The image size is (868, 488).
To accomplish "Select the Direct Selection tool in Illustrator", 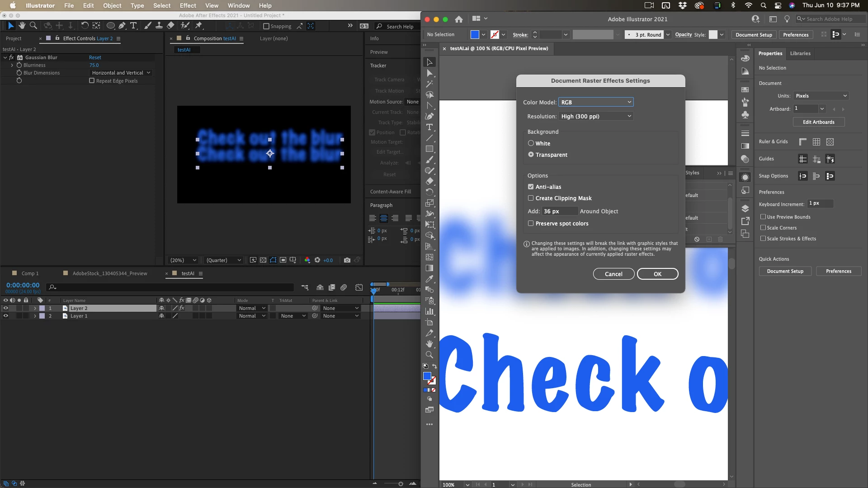I will 429,73.
